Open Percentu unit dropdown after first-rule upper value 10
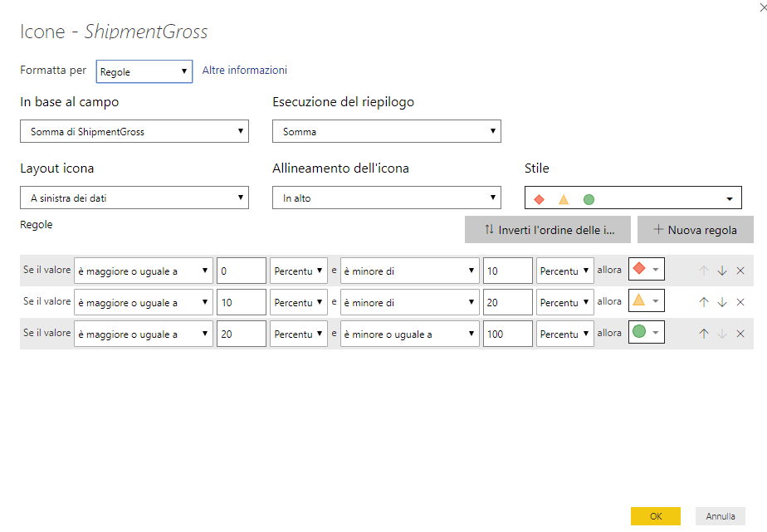Viewport: 767px width, 532px height. 565,271
